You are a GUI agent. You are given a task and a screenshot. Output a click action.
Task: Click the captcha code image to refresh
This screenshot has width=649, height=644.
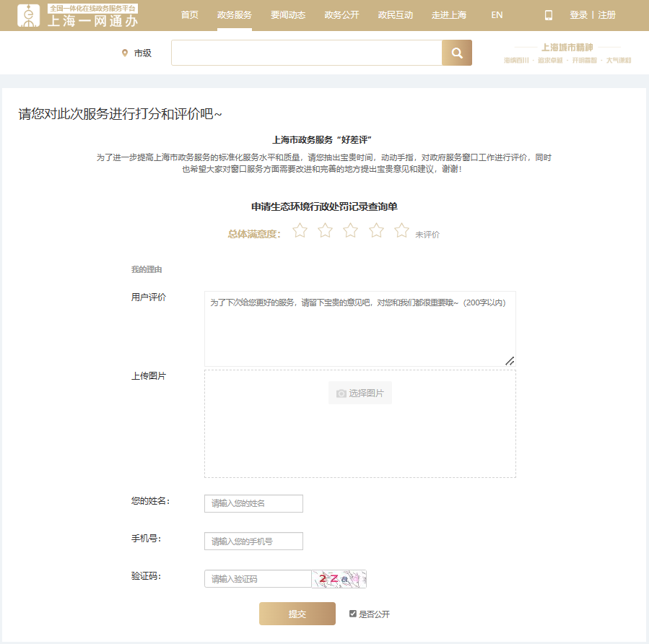[339, 578]
